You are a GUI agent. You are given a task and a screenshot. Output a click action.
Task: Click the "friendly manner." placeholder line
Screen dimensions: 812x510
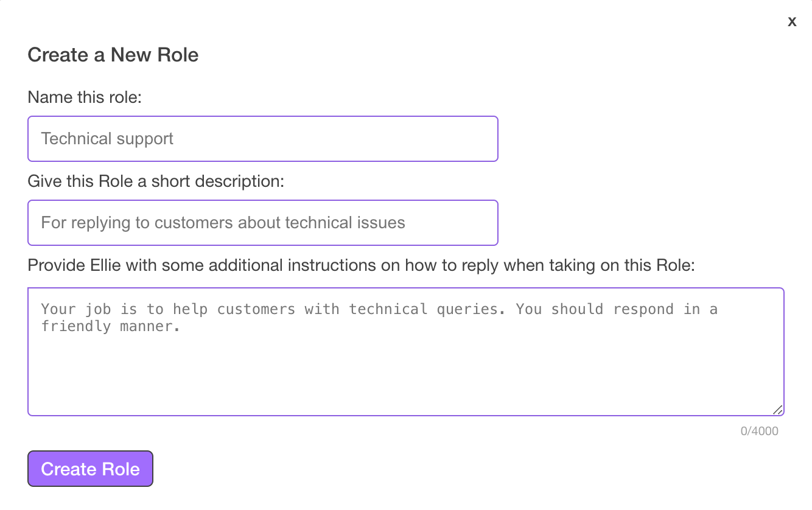click(111, 326)
